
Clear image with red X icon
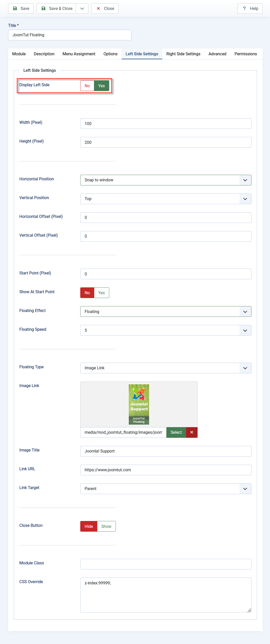(x=192, y=432)
